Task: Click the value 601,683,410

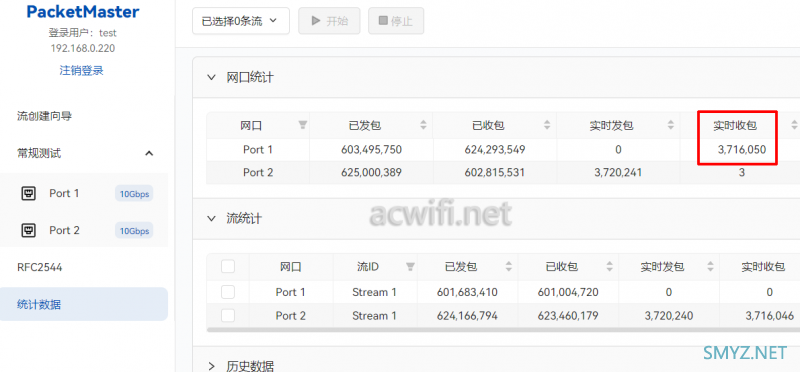Action: coord(467,292)
